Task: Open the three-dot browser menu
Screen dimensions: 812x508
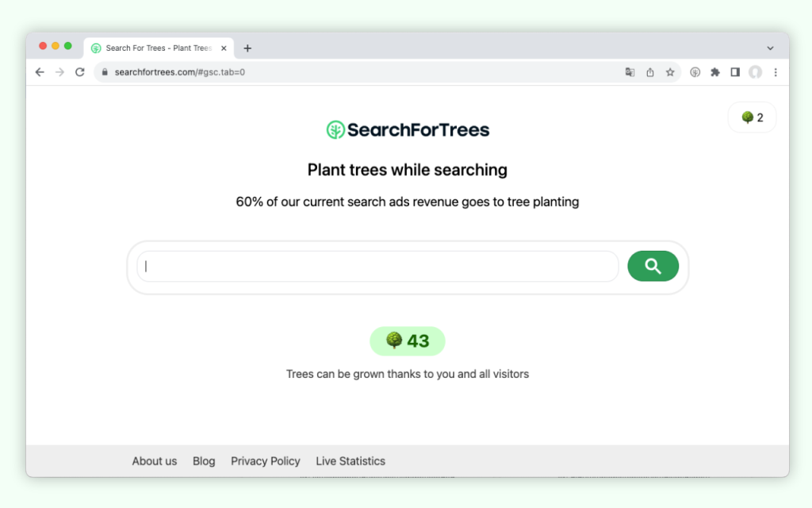Action: click(775, 72)
